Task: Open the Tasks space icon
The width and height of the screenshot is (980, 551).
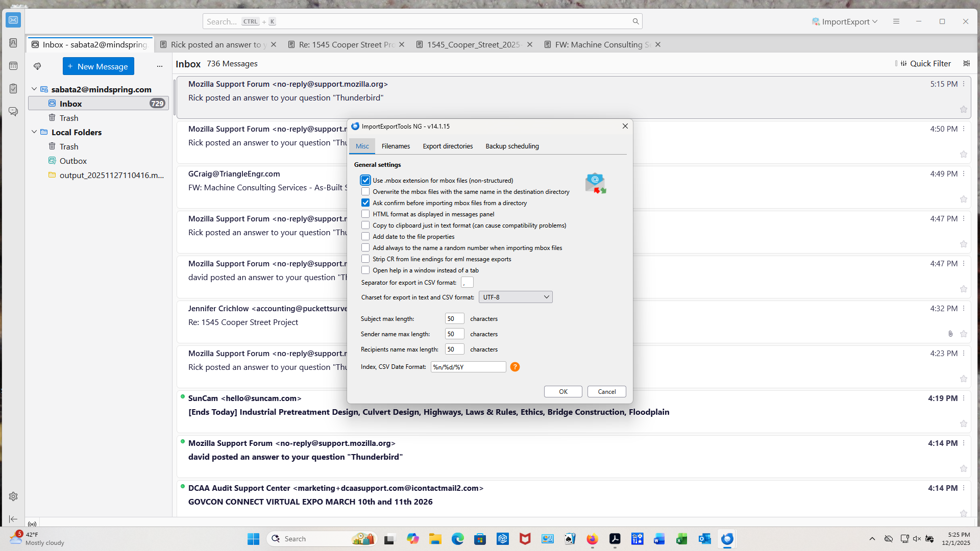Action: [x=13, y=89]
